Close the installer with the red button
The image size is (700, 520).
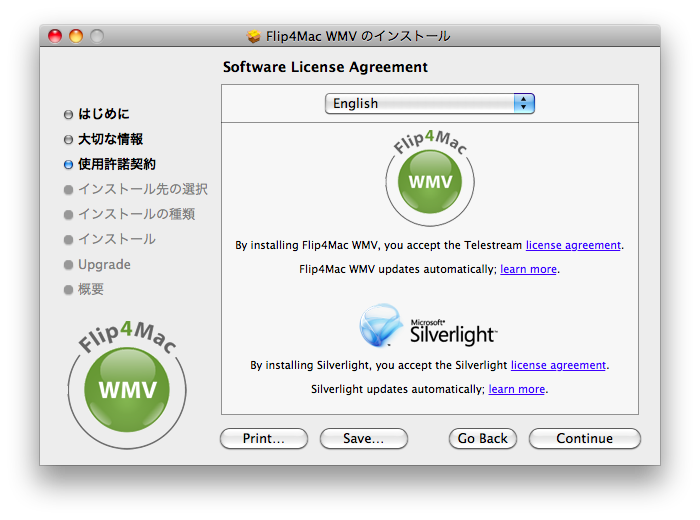[55, 36]
